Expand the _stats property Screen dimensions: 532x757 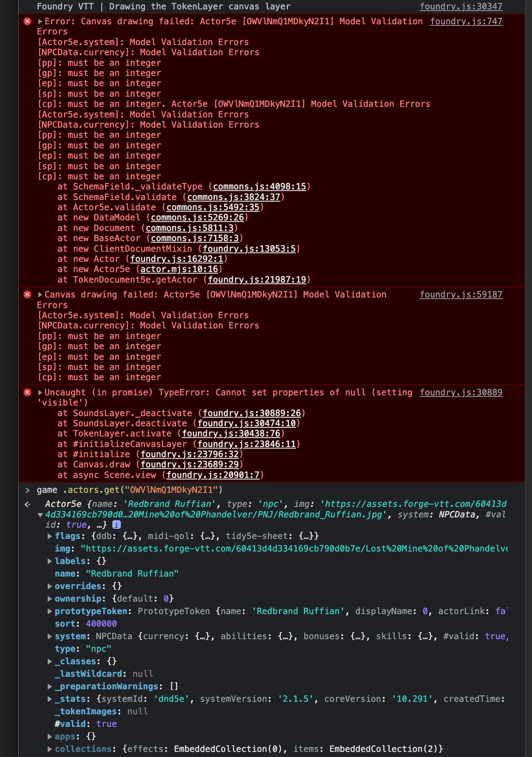tap(50, 699)
